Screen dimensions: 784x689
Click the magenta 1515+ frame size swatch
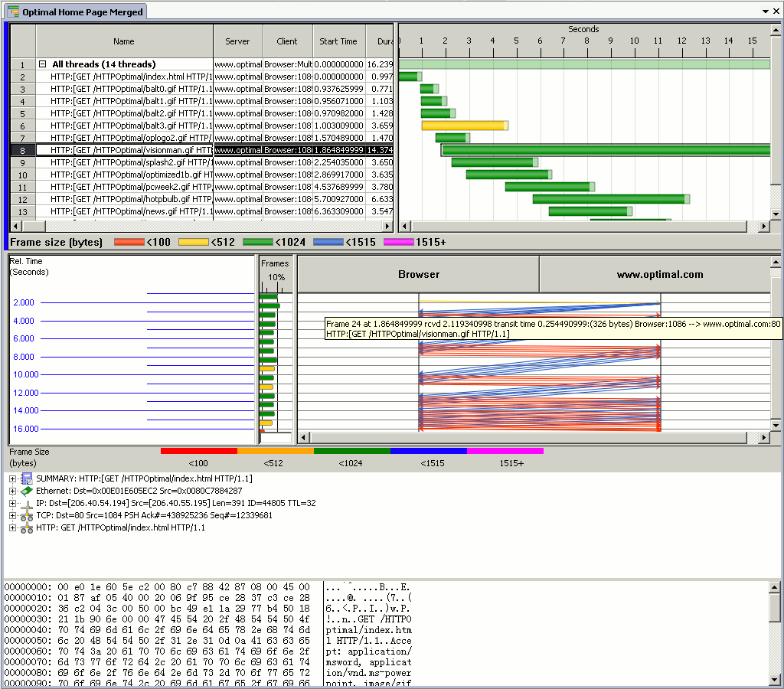pos(399,242)
